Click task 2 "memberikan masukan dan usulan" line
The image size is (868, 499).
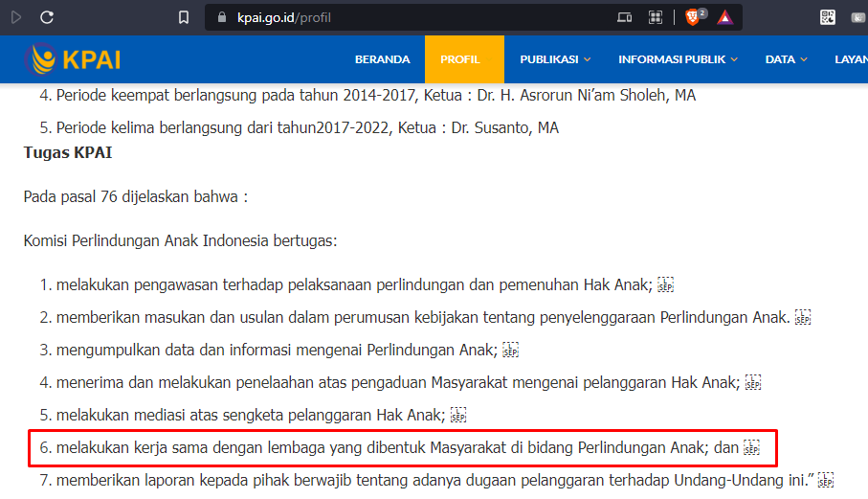coord(425,317)
